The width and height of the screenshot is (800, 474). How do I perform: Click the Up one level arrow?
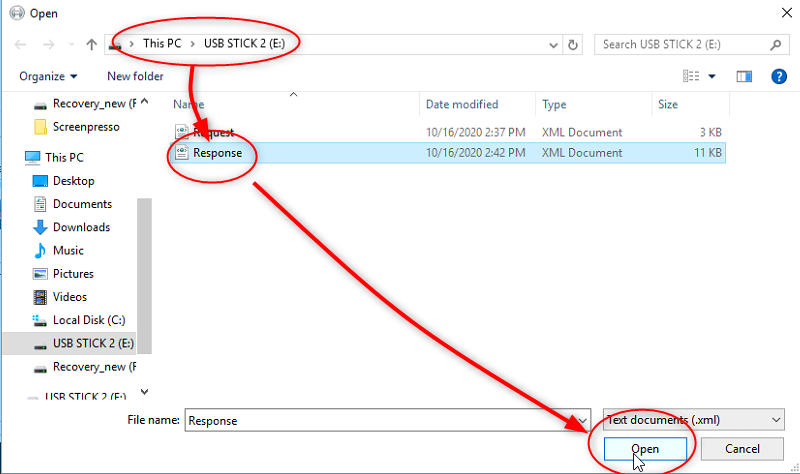point(92,45)
